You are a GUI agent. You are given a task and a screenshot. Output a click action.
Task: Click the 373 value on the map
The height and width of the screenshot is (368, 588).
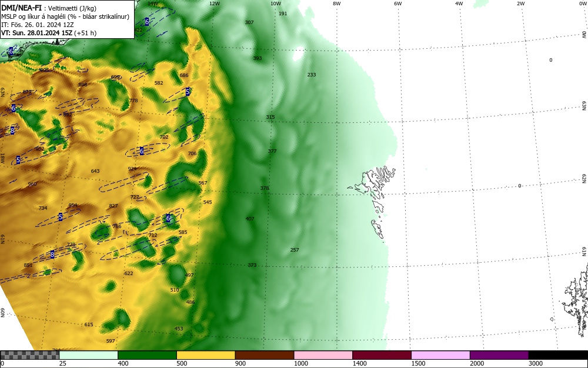252,265
